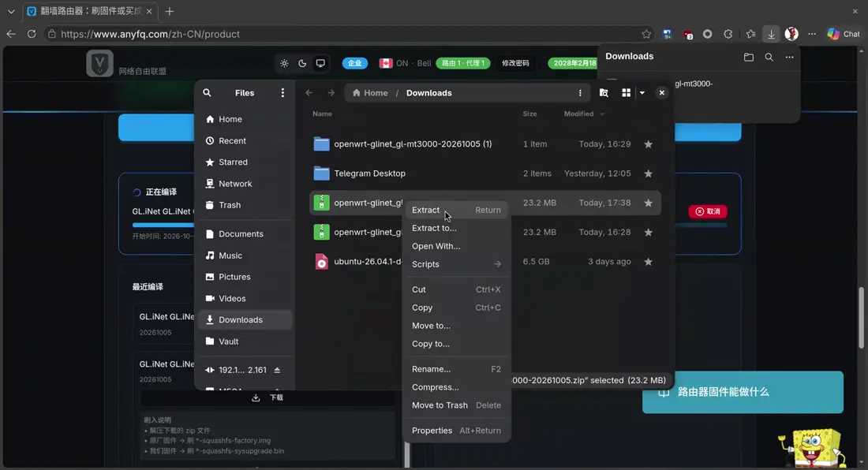The image size is (868, 470).
Task: Open the browser tab list chevron
Action: [x=11, y=11]
